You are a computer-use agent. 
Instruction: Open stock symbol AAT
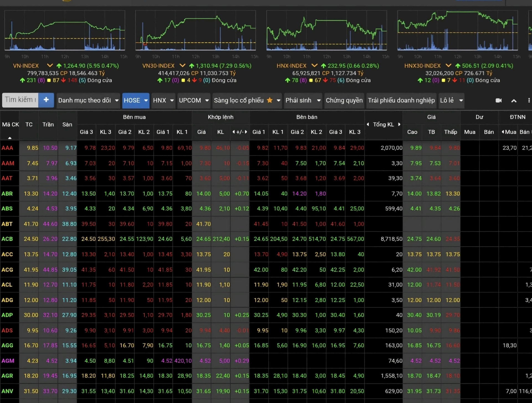7,178
